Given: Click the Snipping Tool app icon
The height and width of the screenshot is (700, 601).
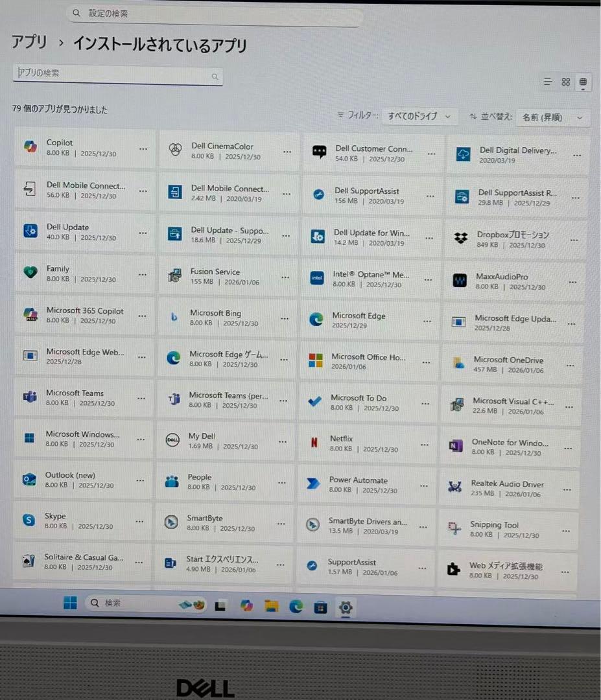Looking at the screenshot, I should [456, 528].
